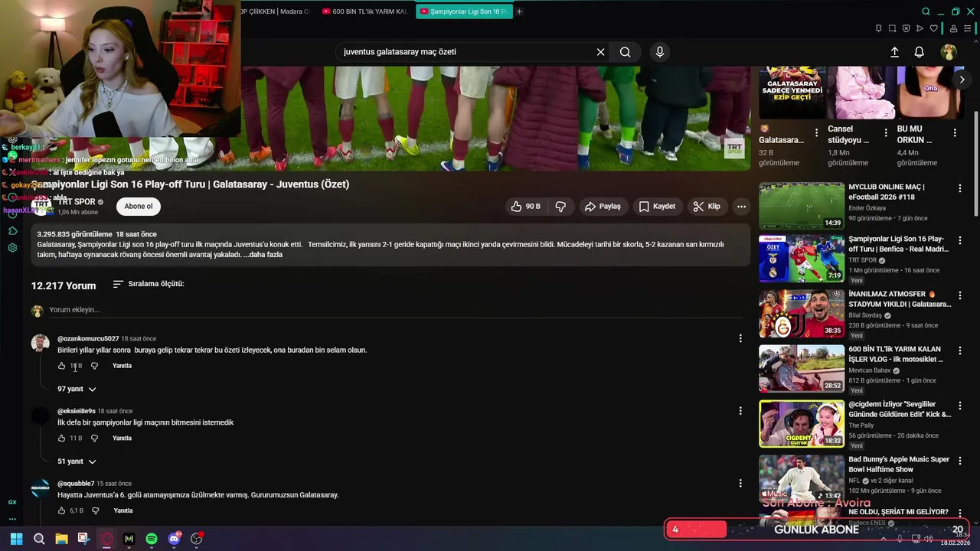Open Discord from the taskbar

click(175, 539)
